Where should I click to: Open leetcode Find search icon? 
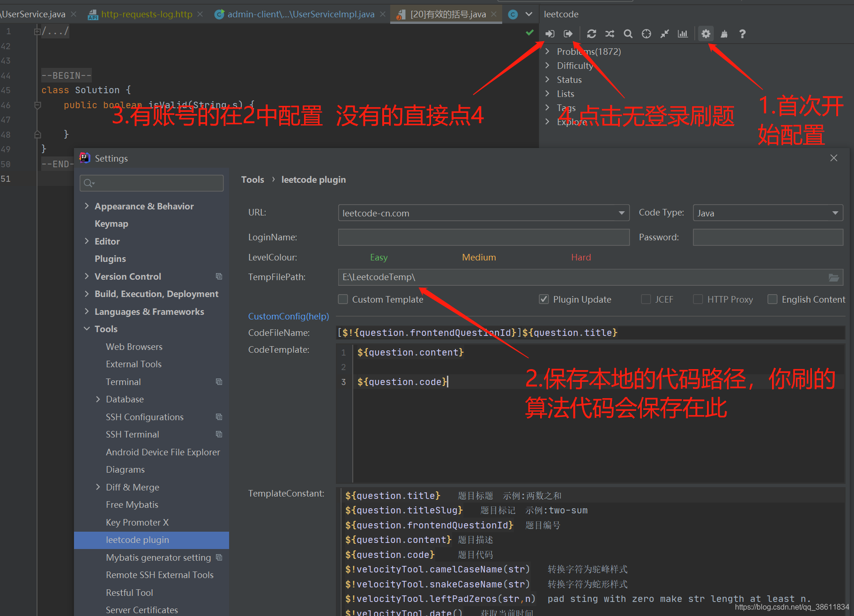pyautogui.click(x=628, y=34)
